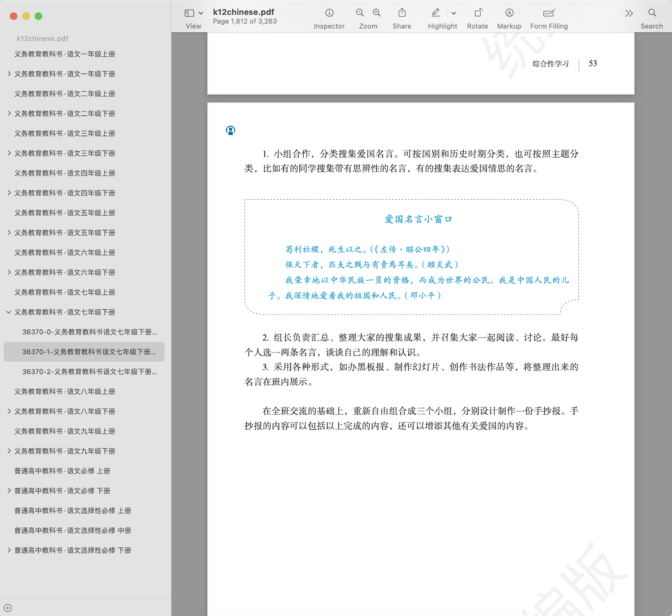672x616 pixels.
Task: Open the View options dropdown arrow
Action: pyautogui.click(x=201, y=13)
